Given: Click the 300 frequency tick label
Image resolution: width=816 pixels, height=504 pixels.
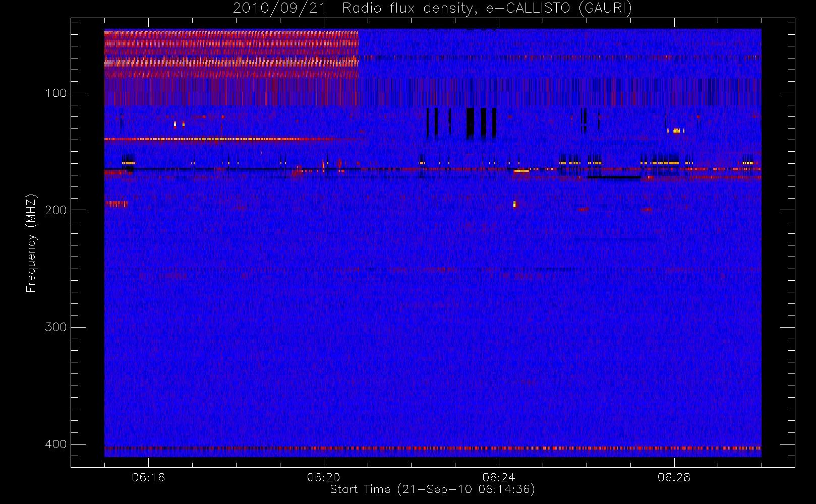Looking at the screenshot, I should pos(55,327).
